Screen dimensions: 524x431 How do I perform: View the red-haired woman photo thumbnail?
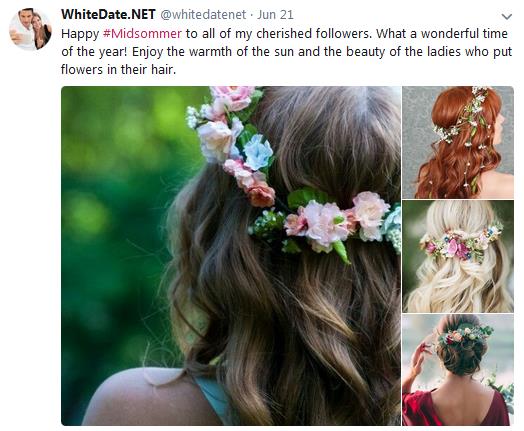[x=458, y=142]
